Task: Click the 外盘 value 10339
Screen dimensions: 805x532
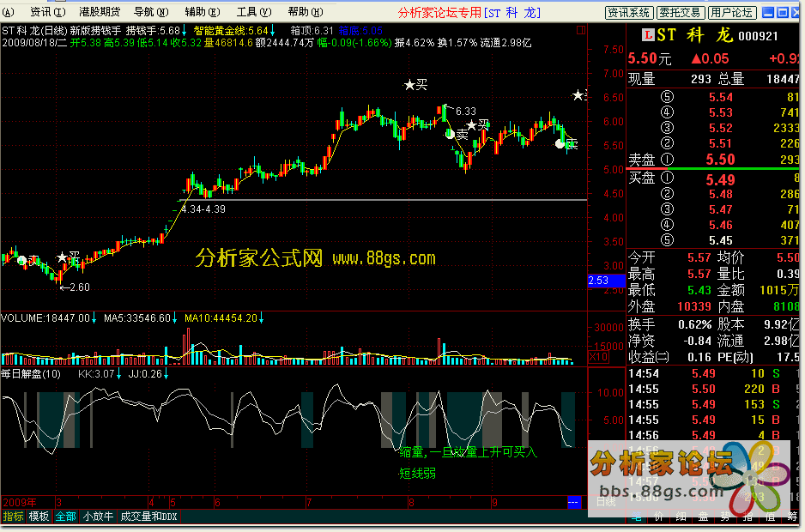Action: coord(694,307)
